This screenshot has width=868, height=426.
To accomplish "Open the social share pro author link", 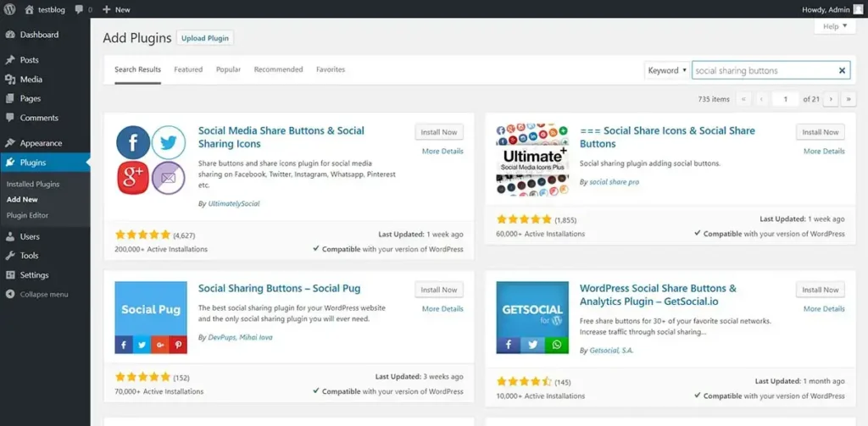I will click(614, 181).
